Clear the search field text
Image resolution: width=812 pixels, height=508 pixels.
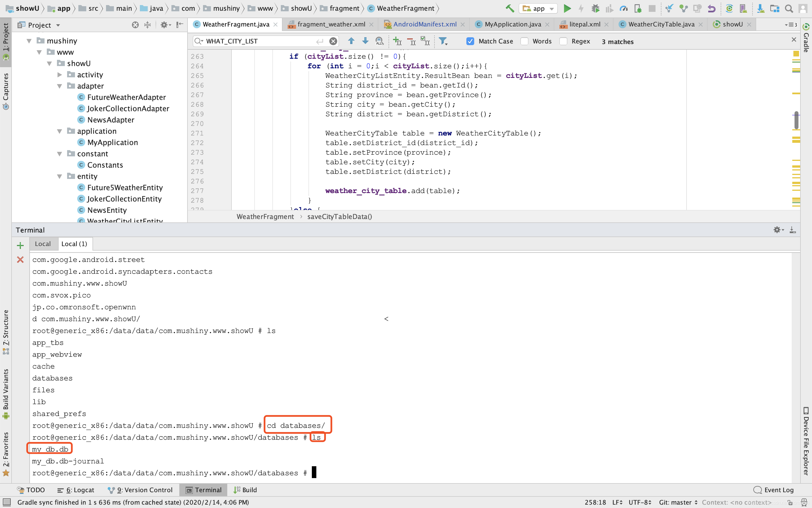[333, 41]
